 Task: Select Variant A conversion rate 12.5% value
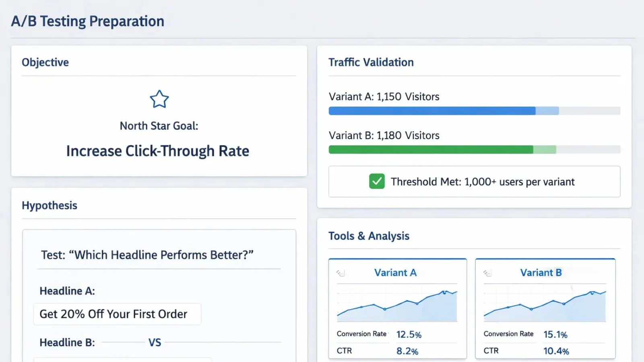(x=409, y=334)
